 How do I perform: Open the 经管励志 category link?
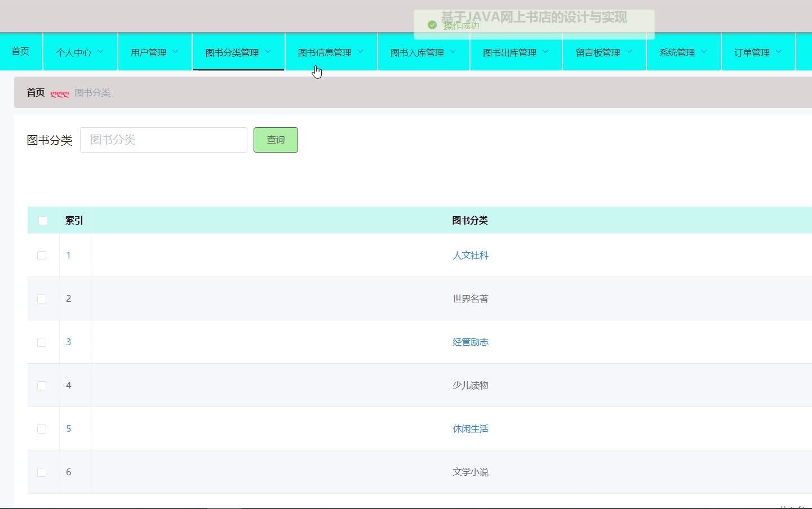pos(471,342)
